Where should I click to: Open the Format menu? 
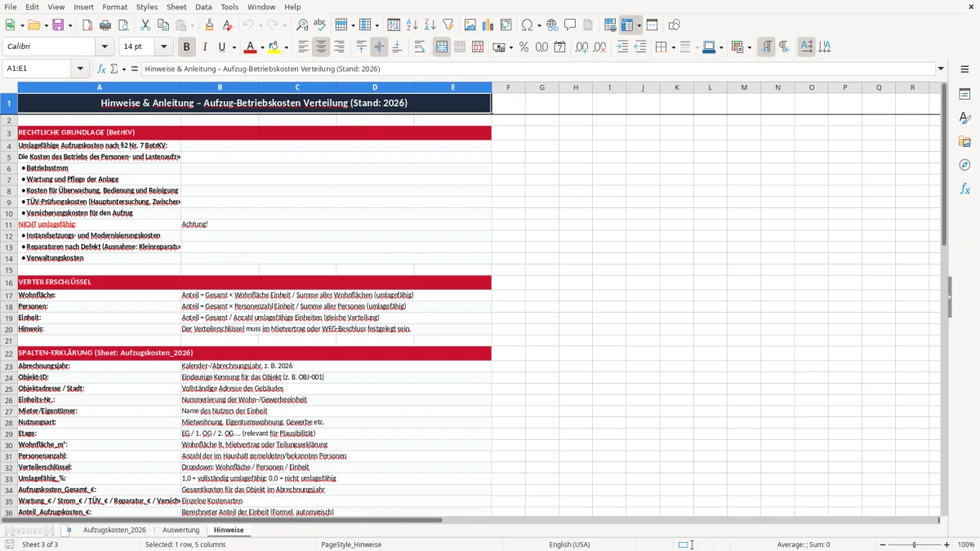114,7
